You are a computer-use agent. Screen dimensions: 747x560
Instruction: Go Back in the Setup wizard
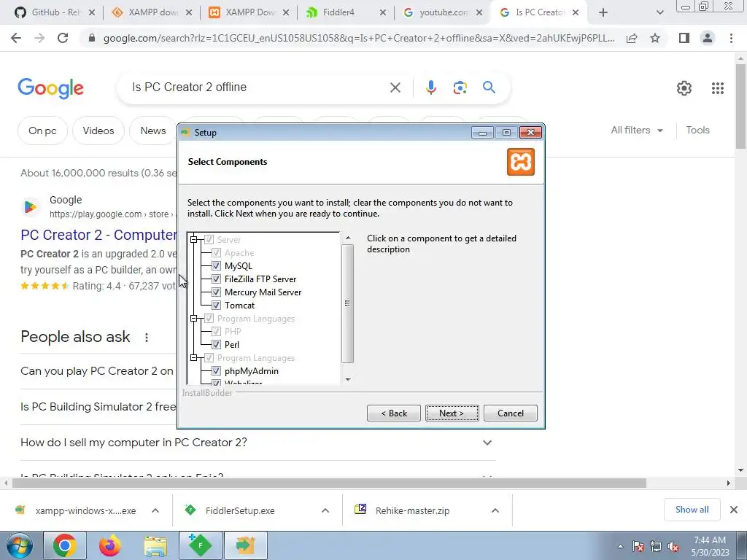[393, 413]
